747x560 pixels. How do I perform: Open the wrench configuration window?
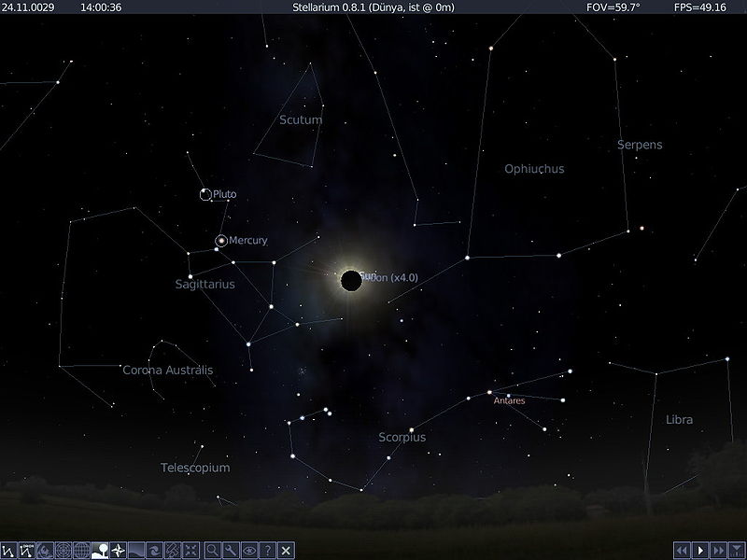(231, 551)
